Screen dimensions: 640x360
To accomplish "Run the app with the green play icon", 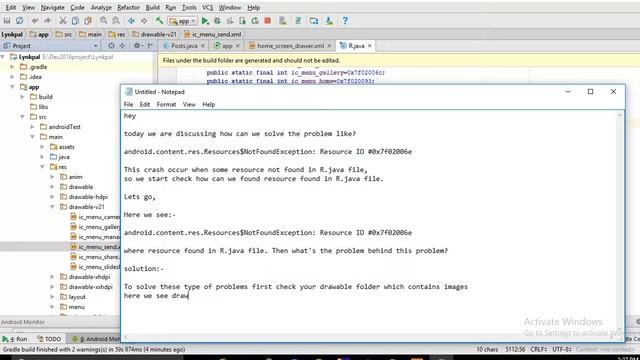I will coord(205,21).
